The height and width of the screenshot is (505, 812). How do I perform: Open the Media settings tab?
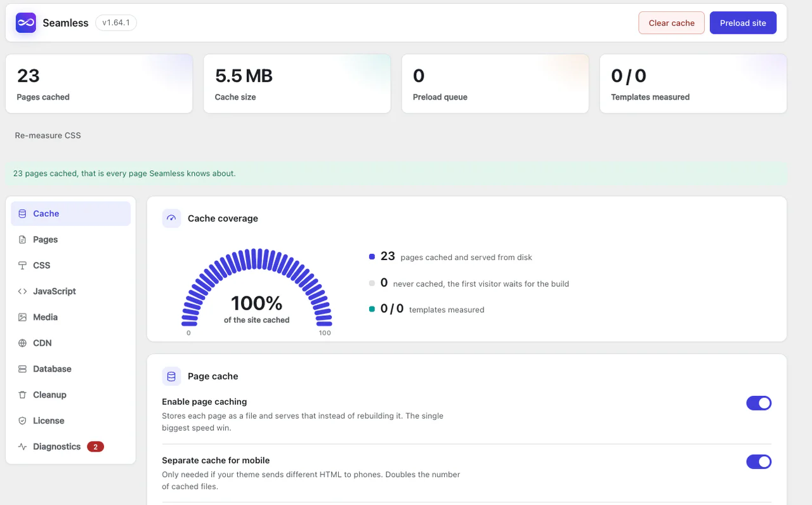[x=70, y=317]
